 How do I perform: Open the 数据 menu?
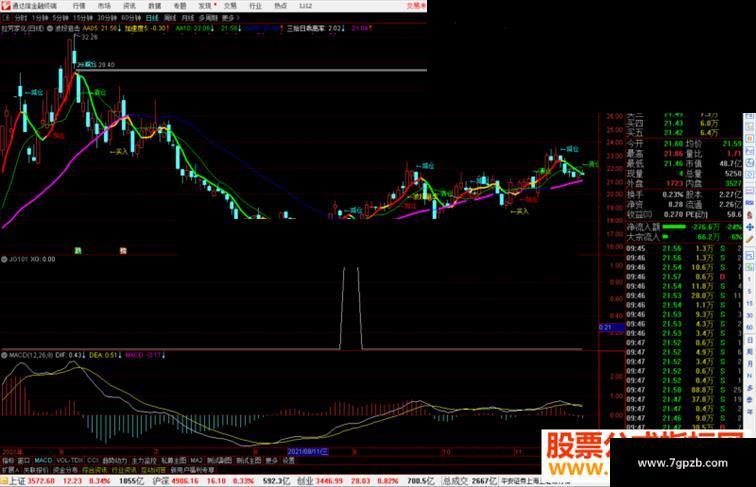pyautogui.click(x=154, y=6)
